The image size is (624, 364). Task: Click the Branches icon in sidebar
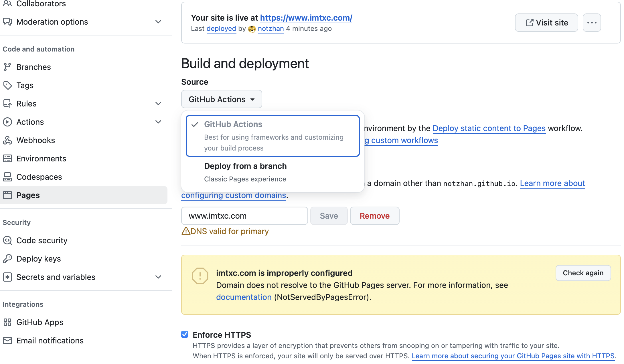click(7, 67)
